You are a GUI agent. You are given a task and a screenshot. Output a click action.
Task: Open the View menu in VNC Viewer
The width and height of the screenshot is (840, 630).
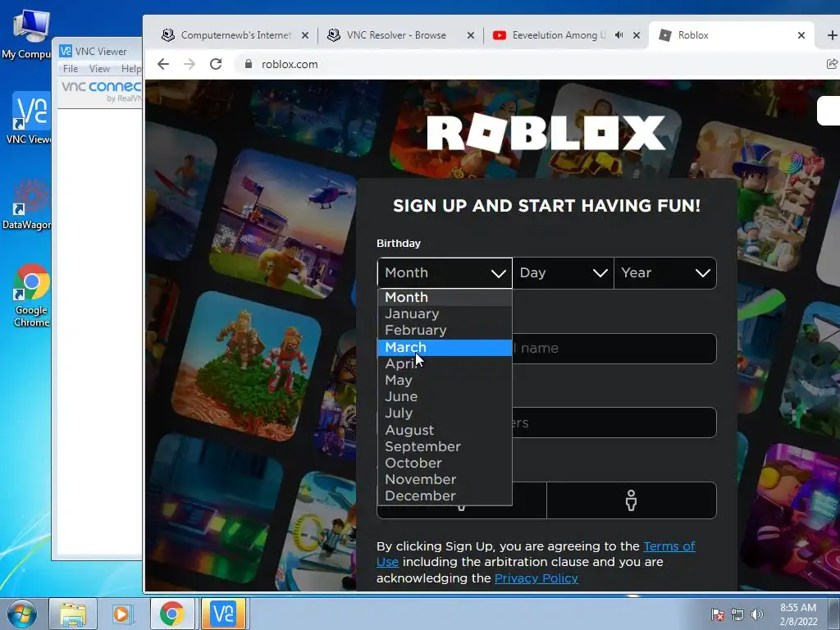coord(99,69)
